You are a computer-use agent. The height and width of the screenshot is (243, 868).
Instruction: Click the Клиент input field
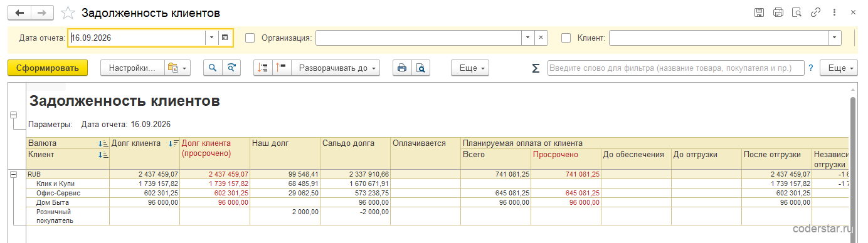click(x=719, y=38)
